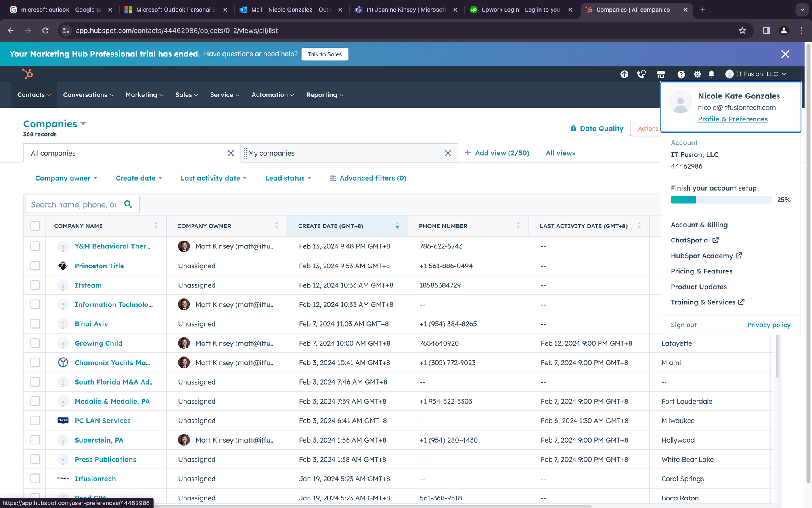The height and width of the screenshot is (508, 812).
Task: Click the account setup progress bar
Action: pos(721,200)
